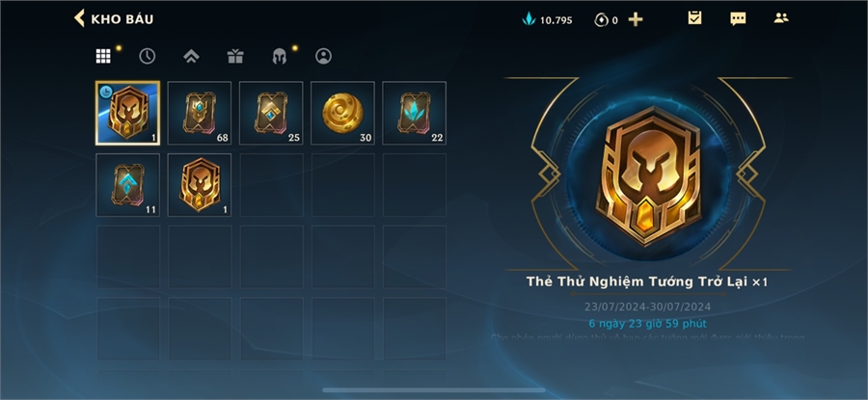Select the blue arrow card with 11
The width and height of the screenshot is (868, 400).
pos(128,185)
